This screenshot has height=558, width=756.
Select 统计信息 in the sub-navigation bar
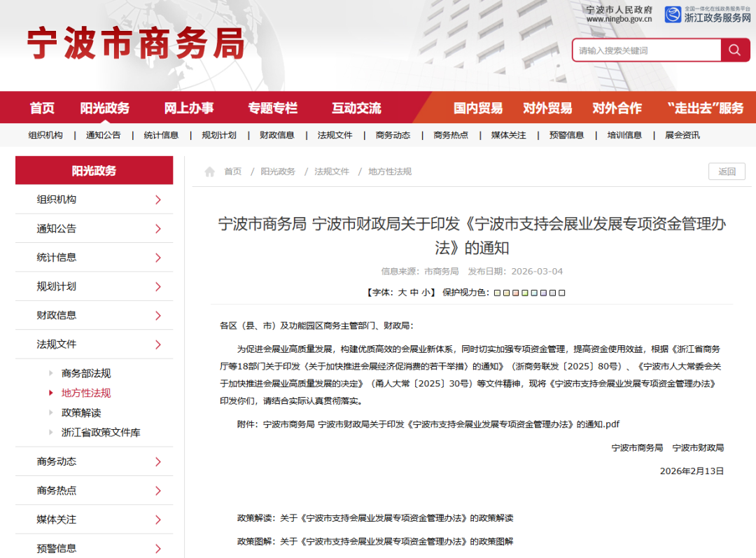161,136
